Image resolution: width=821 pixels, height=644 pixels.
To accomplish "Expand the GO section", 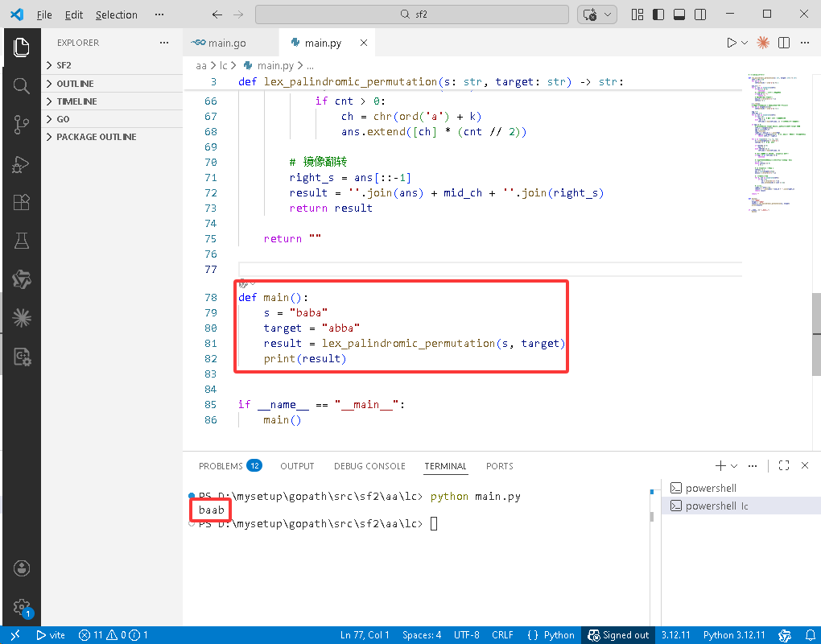I will [x=112, y=119].
